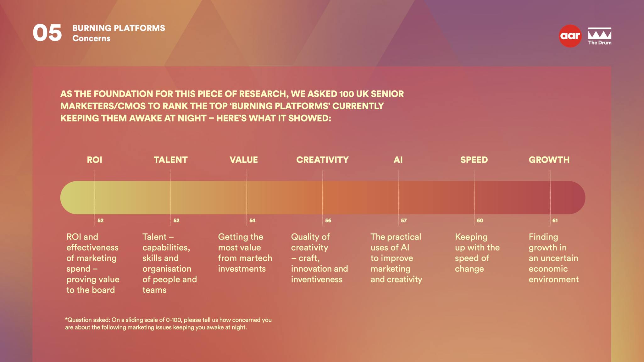Click the CREATIVITY heading
Viewport: 644px width, 362px height.
tap(322, 160)
